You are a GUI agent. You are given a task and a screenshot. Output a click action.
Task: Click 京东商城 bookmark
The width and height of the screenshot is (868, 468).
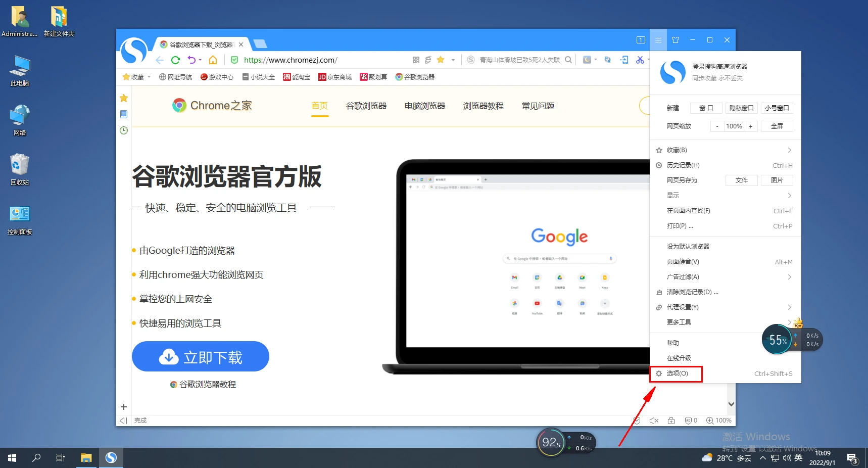(x=335, y=77)
